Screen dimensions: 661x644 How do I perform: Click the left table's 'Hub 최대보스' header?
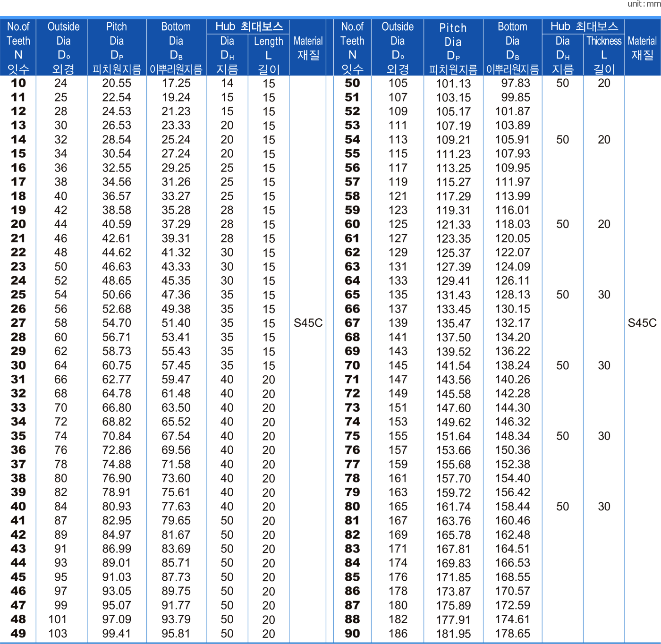pyautogui.click(x=249, y=26)
